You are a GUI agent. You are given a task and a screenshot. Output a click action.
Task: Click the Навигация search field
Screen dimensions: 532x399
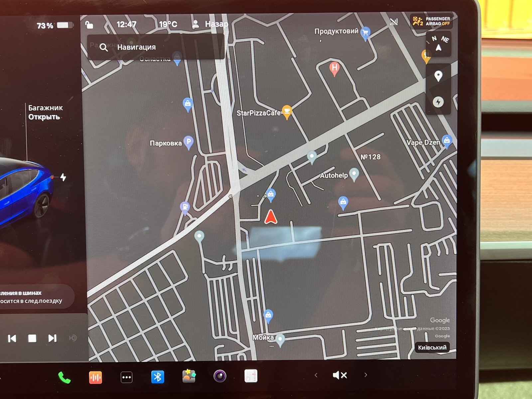[x=155, y=47]
